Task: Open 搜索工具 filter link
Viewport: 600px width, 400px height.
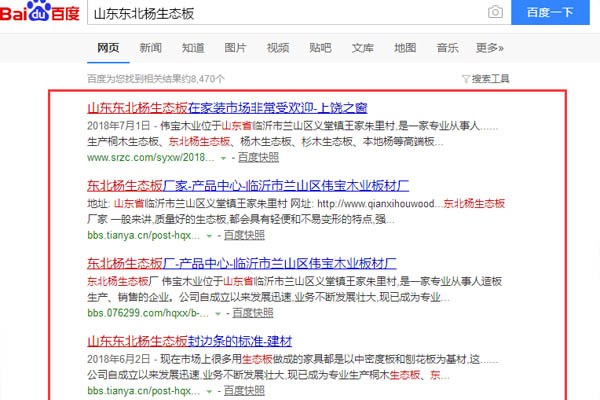Action: coord(491,79)
